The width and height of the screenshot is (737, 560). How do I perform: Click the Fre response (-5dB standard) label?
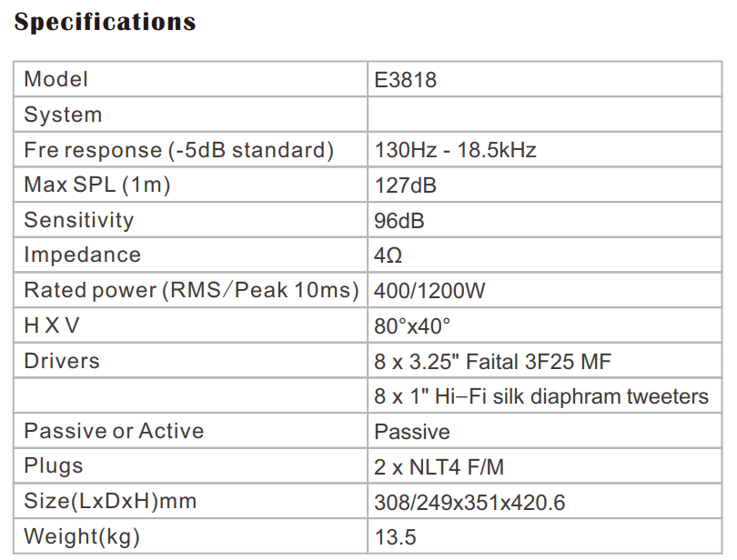coord(179,150)
